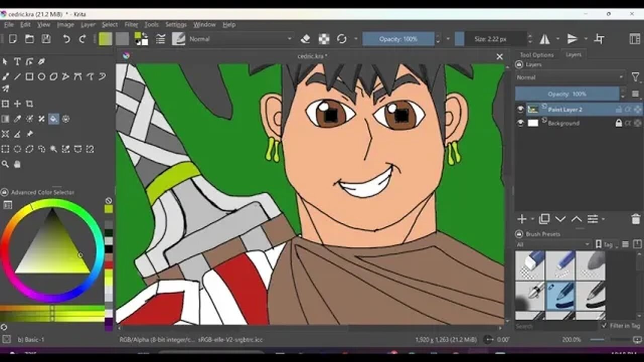This screenshot has height=362, width=644.
Task: Open the File menu
Action: click(x=9, y=25)
